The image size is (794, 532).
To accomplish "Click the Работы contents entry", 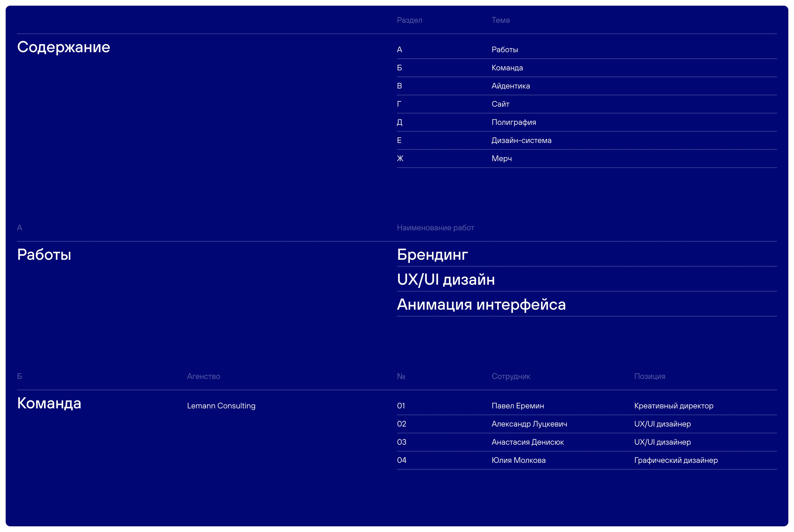I will point(505,50).
